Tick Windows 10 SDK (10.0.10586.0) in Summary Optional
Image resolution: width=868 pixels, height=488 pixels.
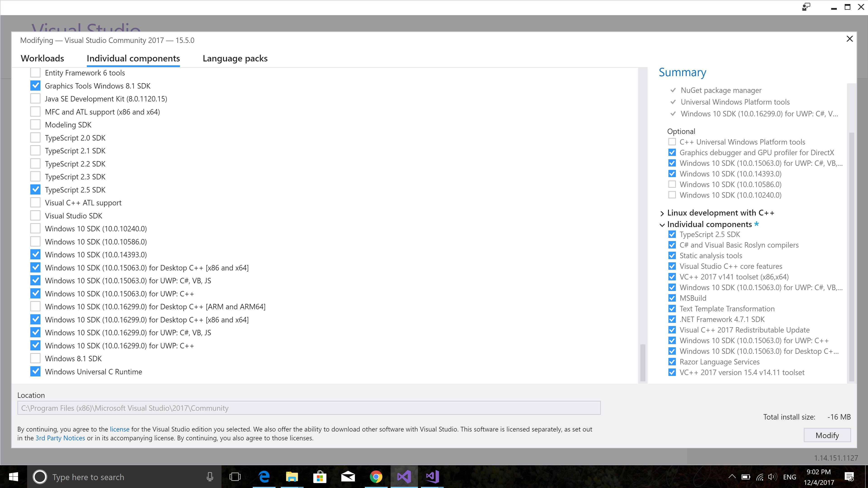click(672, 184)
